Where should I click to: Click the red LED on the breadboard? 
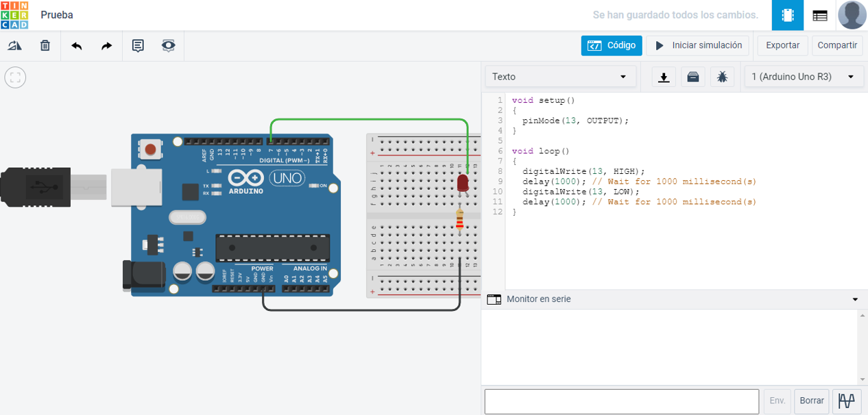463,183
